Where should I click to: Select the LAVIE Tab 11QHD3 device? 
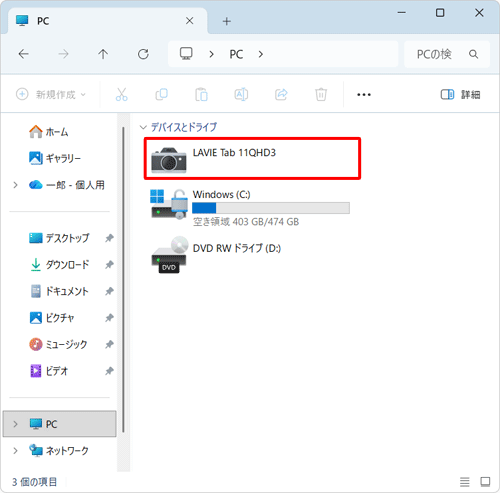click(252, 159)
